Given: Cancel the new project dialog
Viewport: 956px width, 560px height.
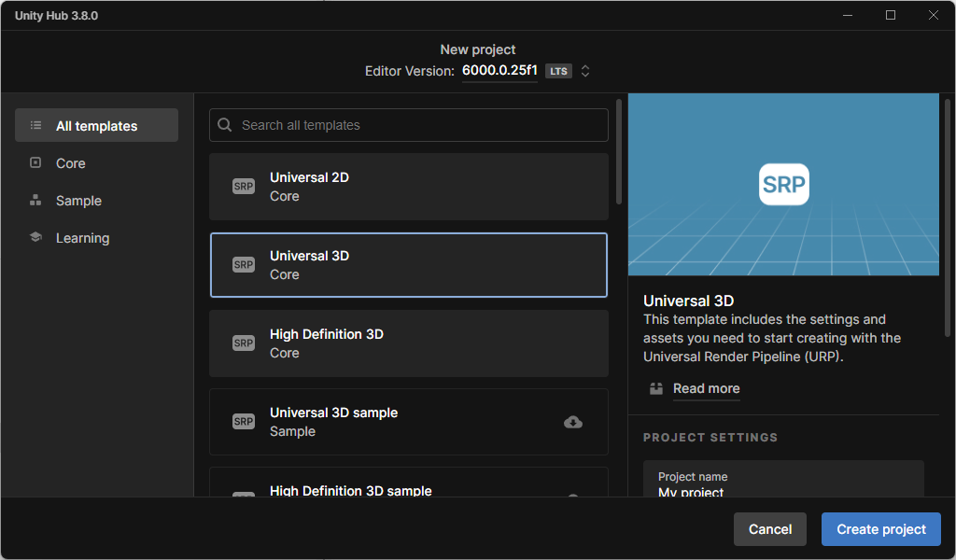Looking at the screenshot, I should click(769, 529).
